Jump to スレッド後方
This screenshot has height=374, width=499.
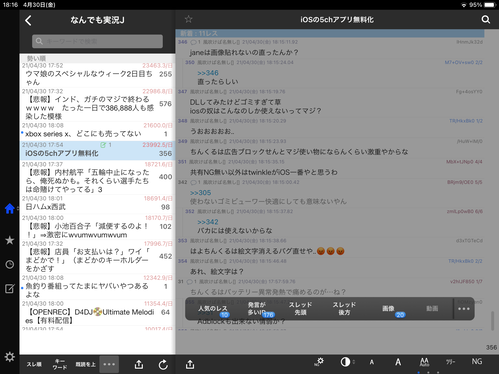point(344,309)
